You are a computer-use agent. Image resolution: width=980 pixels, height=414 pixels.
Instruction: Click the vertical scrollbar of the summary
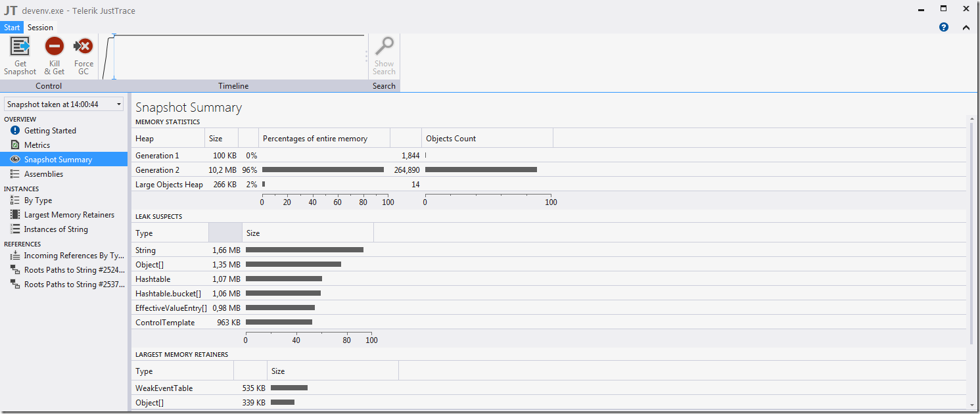(x=971, y=233)
